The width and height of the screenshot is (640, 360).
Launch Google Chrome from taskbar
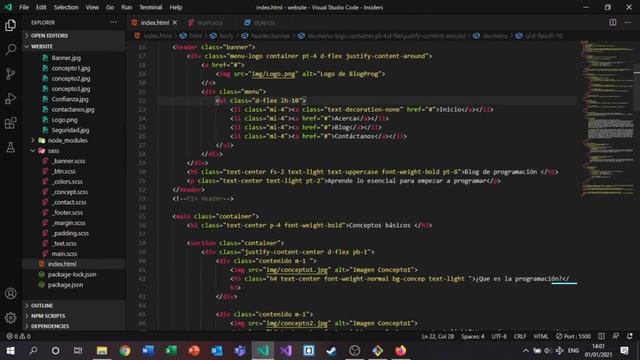(125, 351)
